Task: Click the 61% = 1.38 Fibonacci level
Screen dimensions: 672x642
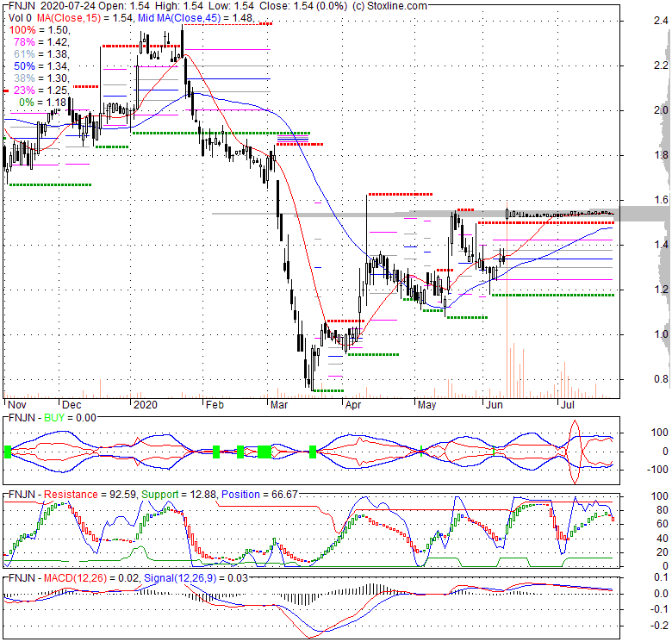Action: coord(41,54)
